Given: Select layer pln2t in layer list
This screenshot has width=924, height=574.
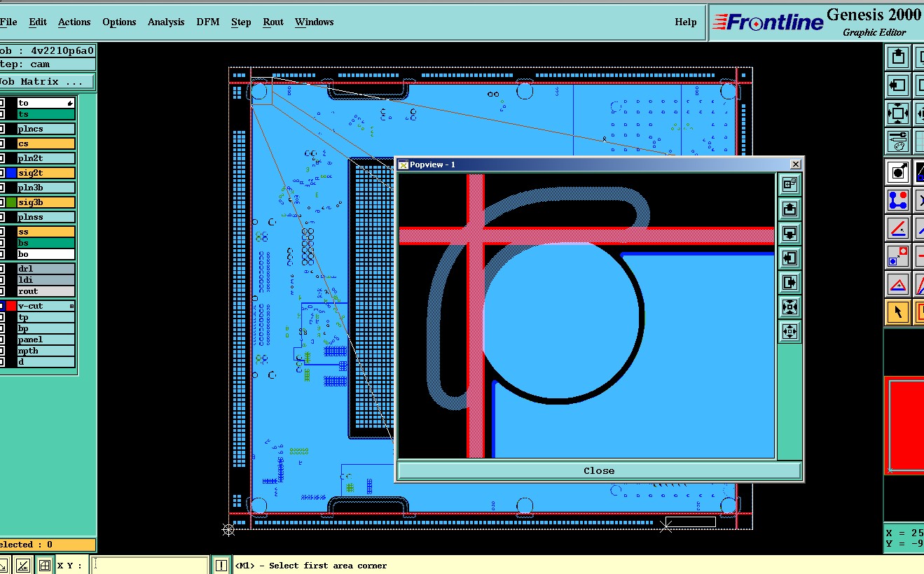Looking at the screenshot, I should (x=46, y=158).
